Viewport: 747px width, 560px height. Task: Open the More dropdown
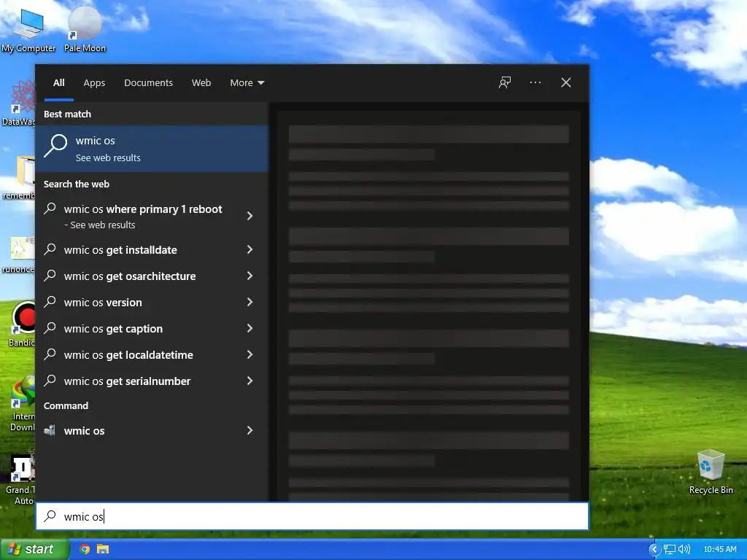click(247, 83)
